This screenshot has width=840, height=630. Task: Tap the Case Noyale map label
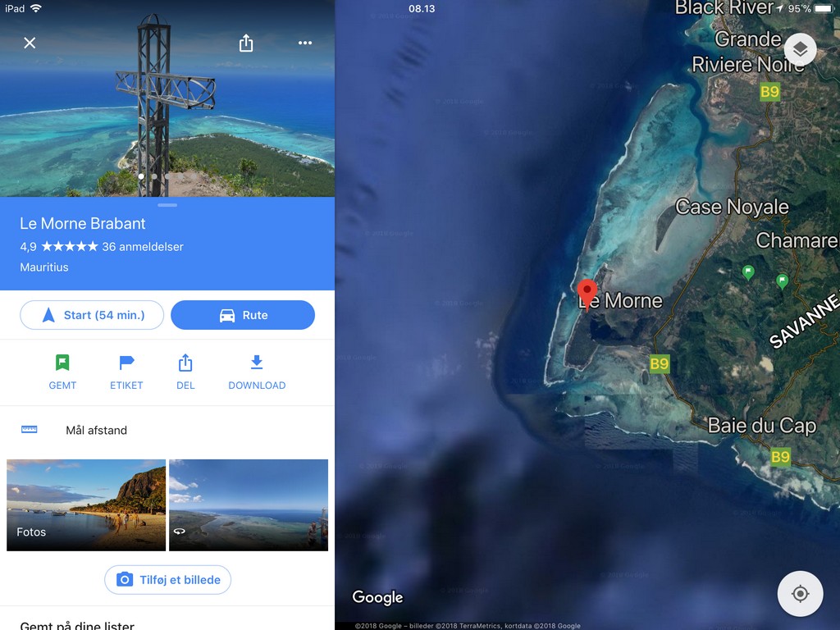732,207
